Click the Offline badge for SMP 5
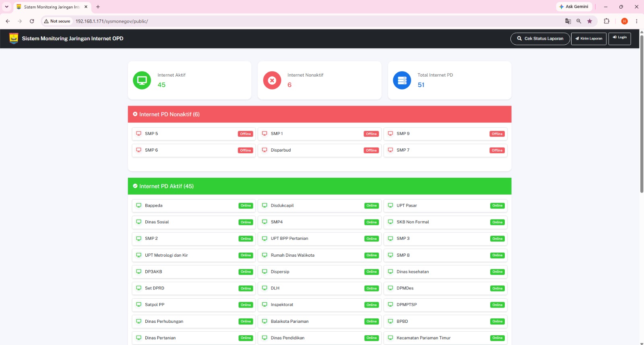The image size is (644, 345). (x=246, y=134)
